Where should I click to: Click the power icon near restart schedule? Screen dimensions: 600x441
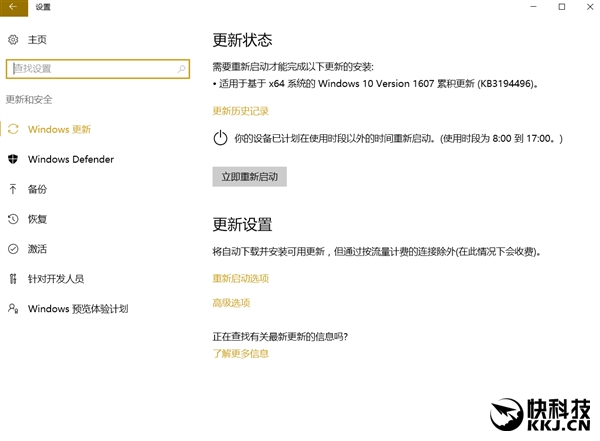click(x=220, y=138)
